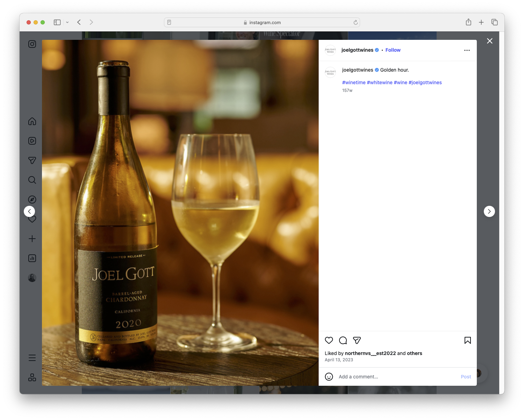
Task: Open a new Safari tab
Action: tap(481, 22)
